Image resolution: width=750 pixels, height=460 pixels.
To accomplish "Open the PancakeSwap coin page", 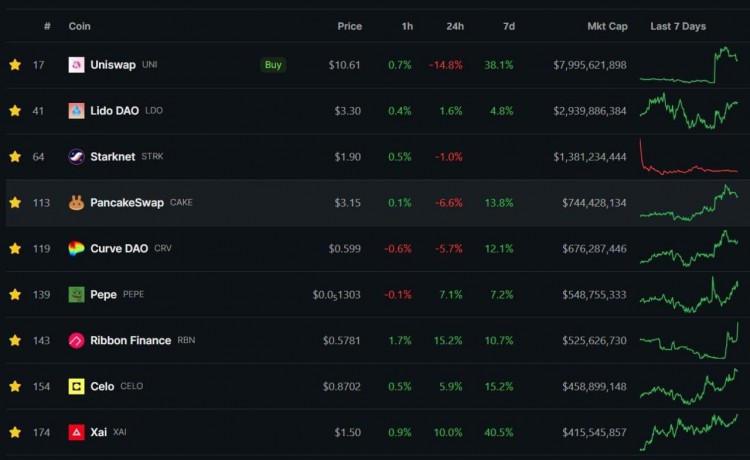I will point(127,202).
